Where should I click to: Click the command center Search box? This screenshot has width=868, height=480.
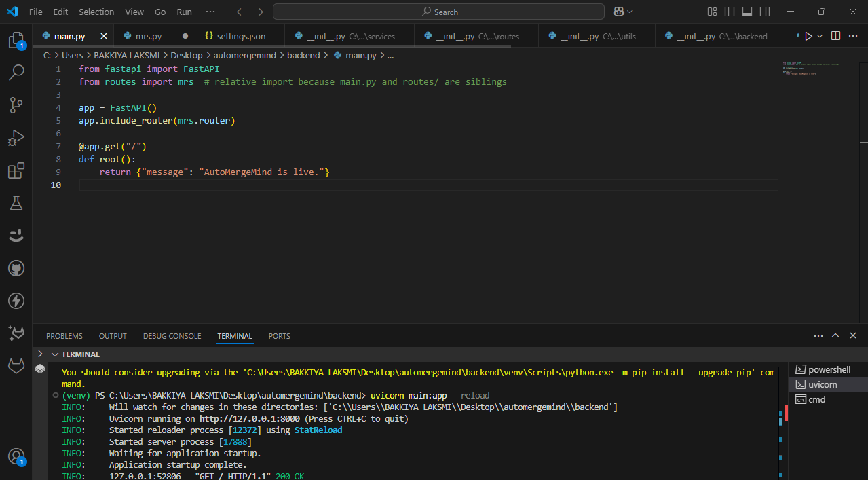coord(438,12)
